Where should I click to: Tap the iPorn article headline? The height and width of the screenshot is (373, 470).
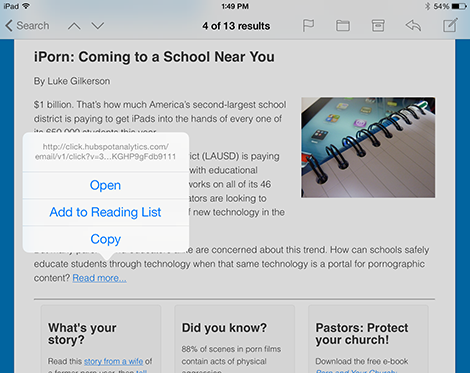[x=154, y=57]
